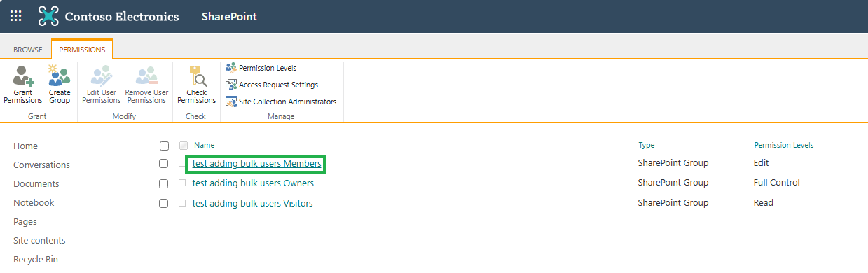Click the Full Control permission level text
Image resolution: width=868 pixels, height=273 pixels.
coord(777,183)
